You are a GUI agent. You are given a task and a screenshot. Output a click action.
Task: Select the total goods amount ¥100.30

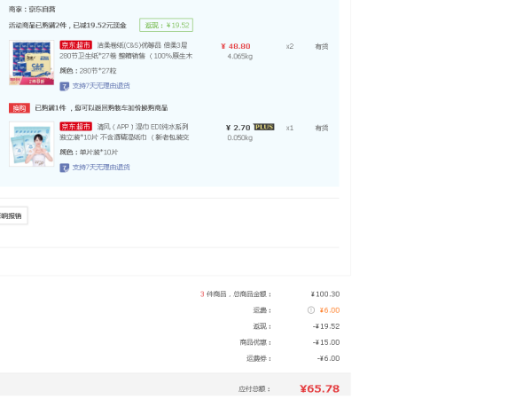click(325, 294)
